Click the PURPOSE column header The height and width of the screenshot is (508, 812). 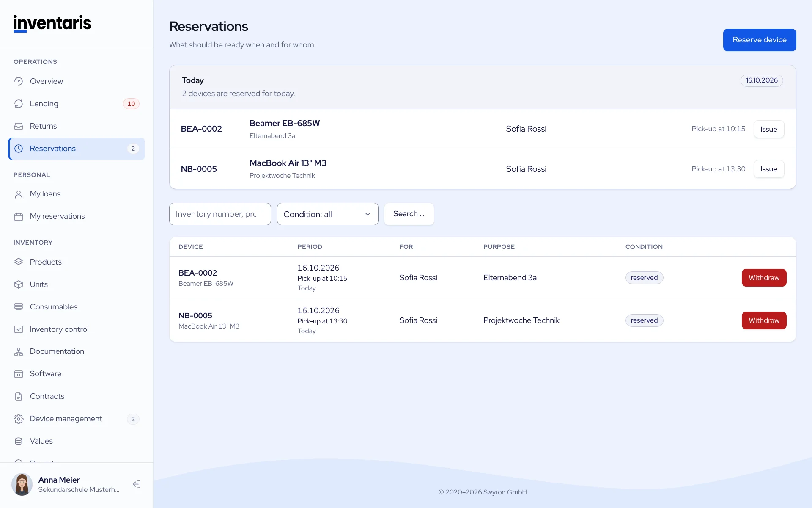(499, 247)
